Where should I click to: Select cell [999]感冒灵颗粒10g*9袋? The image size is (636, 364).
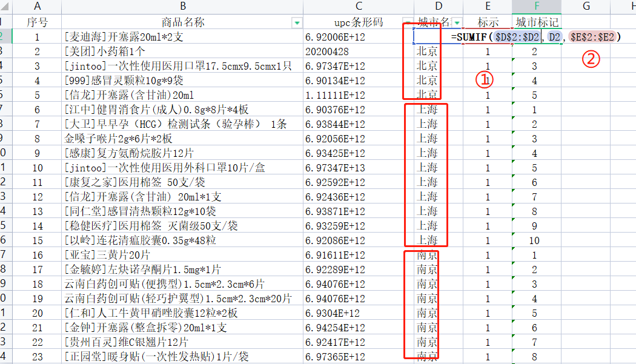click(x=182, y=81)
